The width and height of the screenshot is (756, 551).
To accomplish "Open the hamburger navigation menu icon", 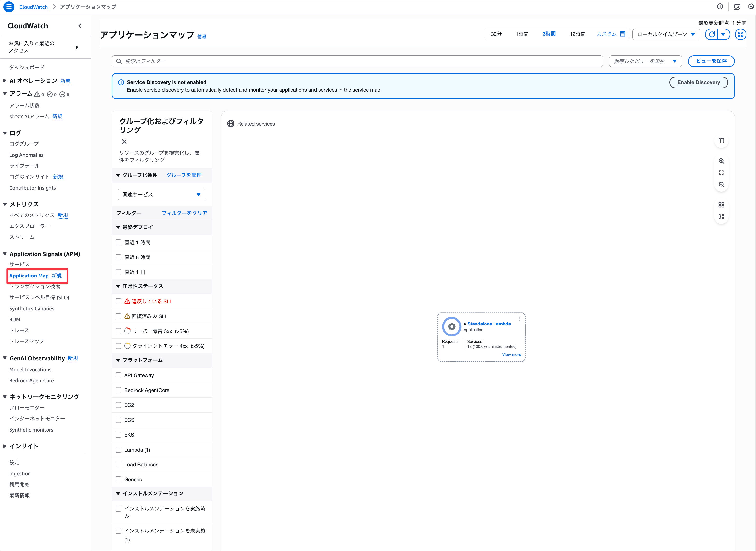I will tap(9, 7).
